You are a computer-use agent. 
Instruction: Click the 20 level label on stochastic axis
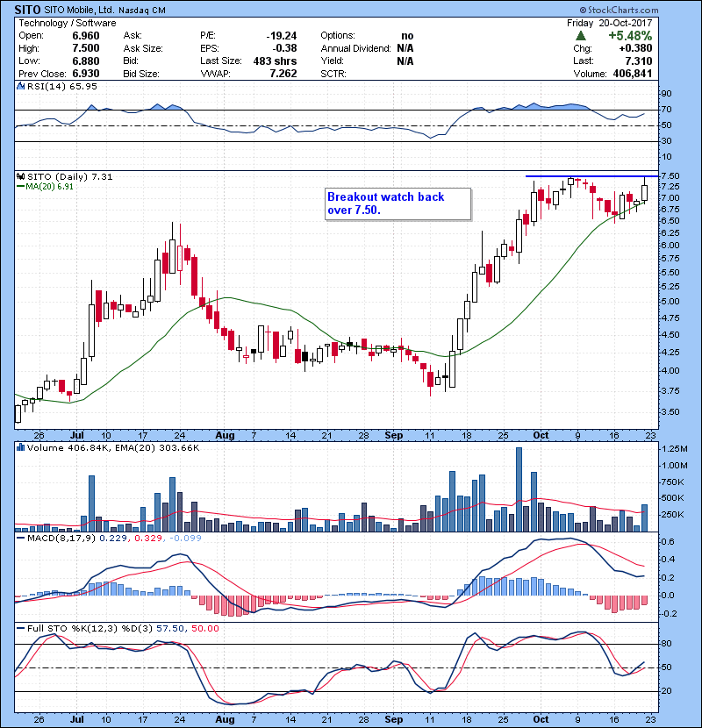pos(666,691)
